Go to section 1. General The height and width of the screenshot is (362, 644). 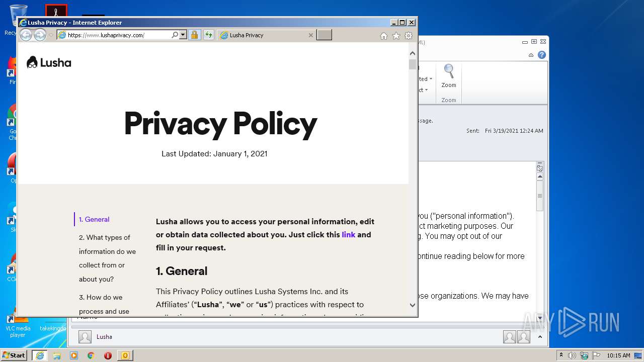[94, 219]
